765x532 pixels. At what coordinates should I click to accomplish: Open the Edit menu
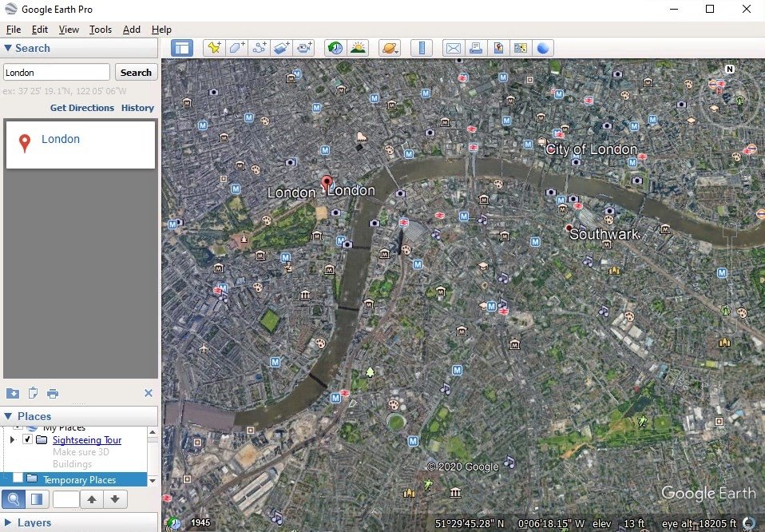(39, 30)
